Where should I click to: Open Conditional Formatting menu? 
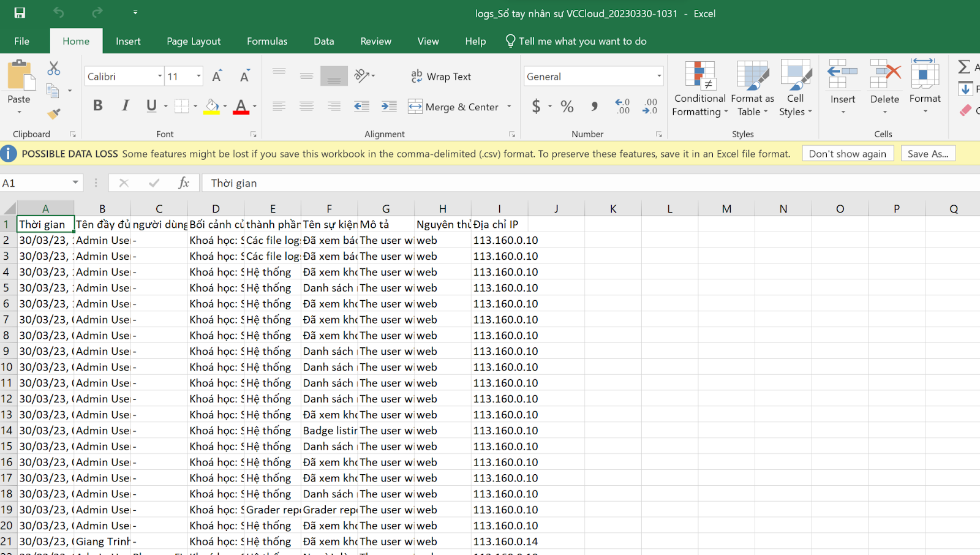699,89
